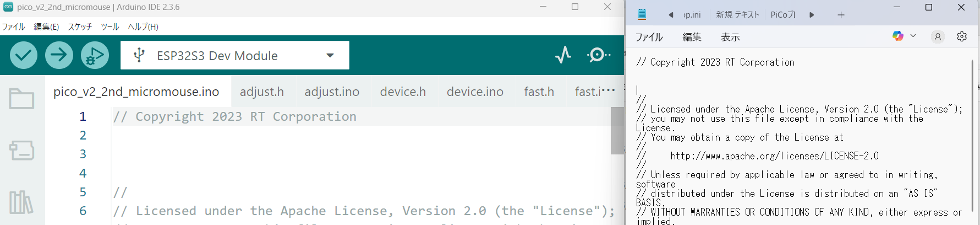This screenshot has width=980, height=225.
Task: Expand the Copilot dropdown chevron in Notepad
Action: pyautogui.click(x=913, y=36)
